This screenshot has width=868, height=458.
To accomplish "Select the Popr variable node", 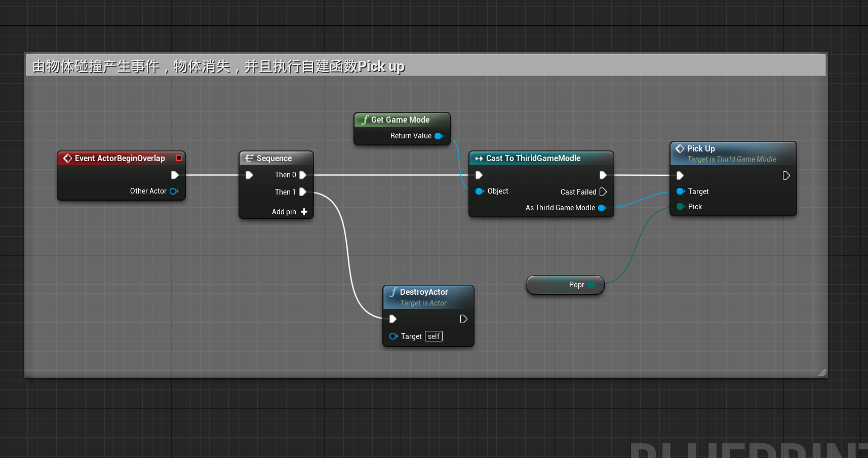I will (565, 285).
